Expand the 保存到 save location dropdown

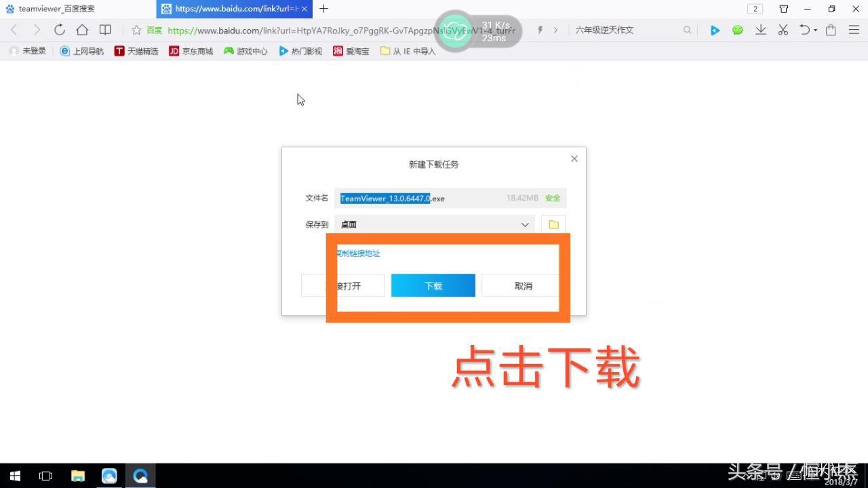[524, 224]
